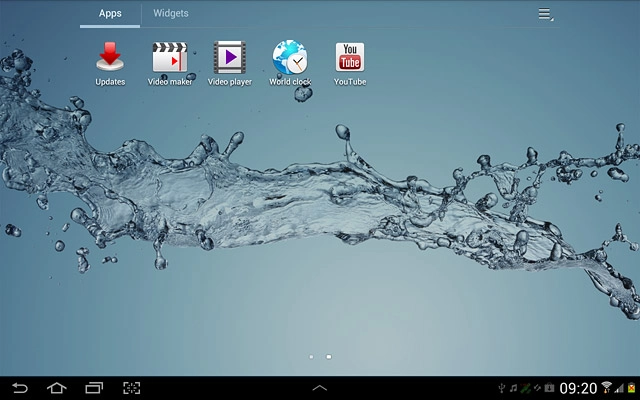Go to the Home screen
The width and height of the screenshot is (640, 400).
[x=57, y=388]
